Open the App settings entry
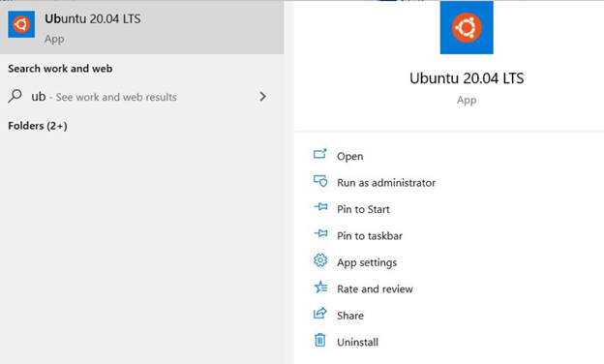The width and height of the screenshot is (604, 364). (x=367, y=262)
